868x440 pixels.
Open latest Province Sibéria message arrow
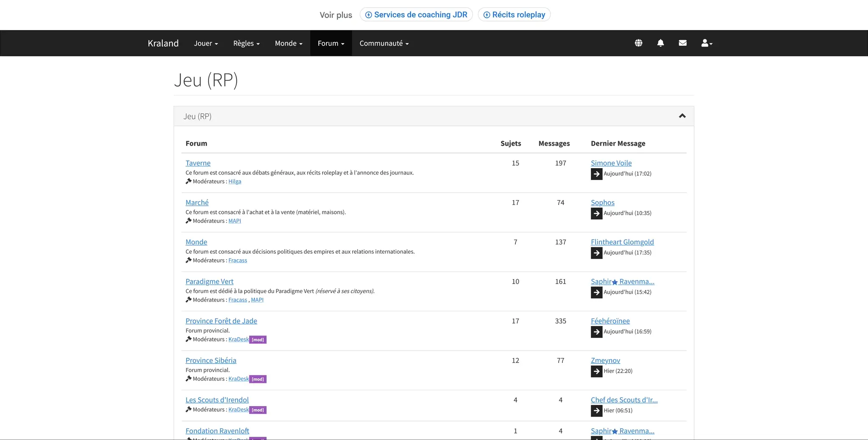point(596,371)
